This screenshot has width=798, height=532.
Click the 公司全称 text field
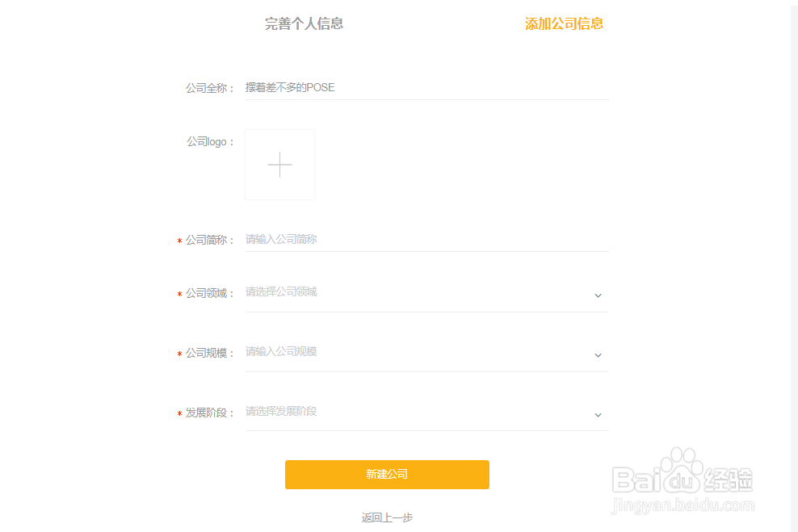pyautogui.click(x=404, y=87)
